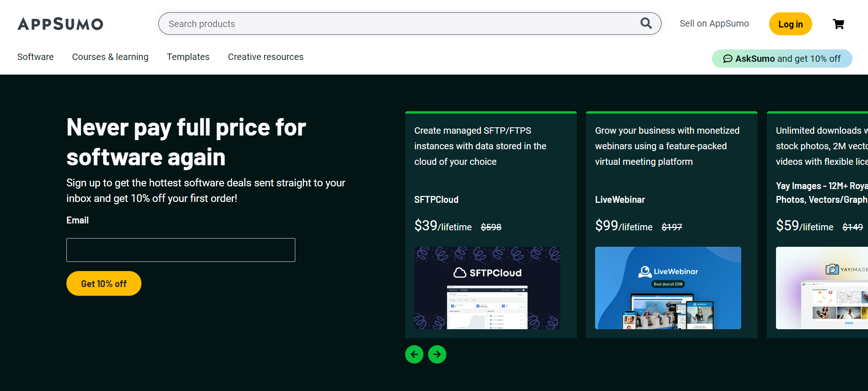Open SFTPCloud deal thumbnail
Screen dimensions: 868x391
tap(487, 288)
